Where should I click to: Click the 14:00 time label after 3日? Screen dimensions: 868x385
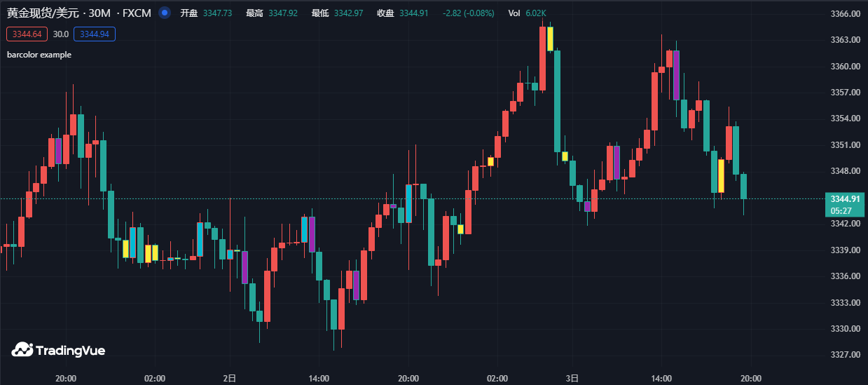click(661, 378)
